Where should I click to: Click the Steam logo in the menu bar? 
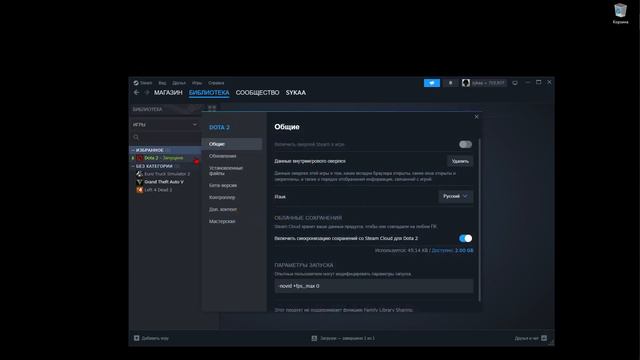click(x=136, y=83)
